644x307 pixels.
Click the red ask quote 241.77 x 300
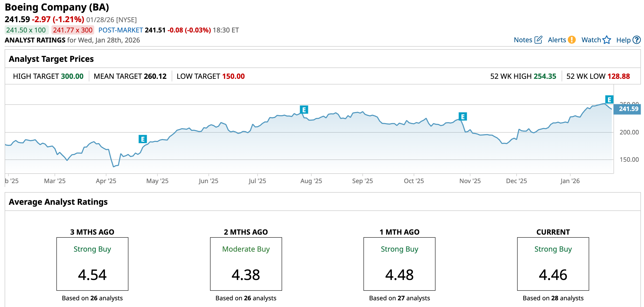coord(73,30)
